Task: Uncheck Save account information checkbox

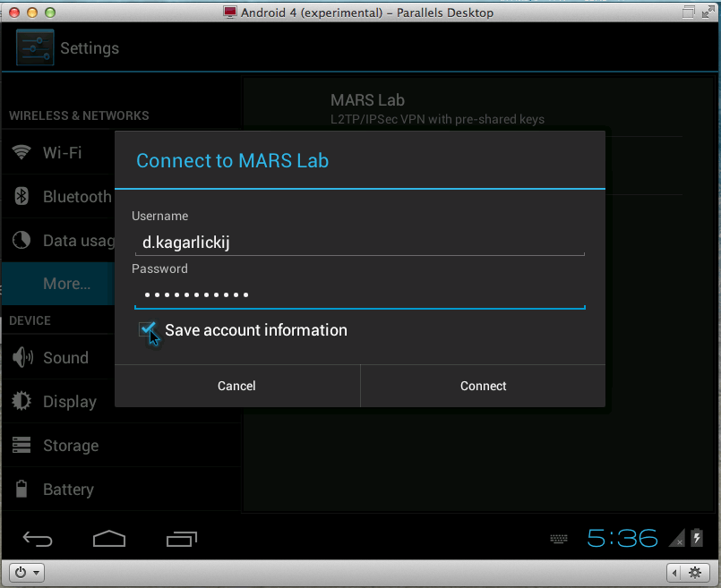Action: click(x=148, y=329)
